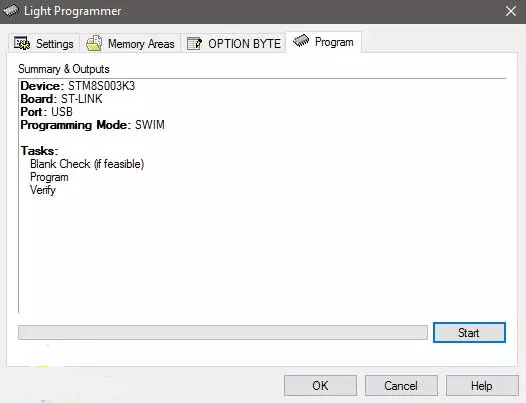
Task: Select the Program tab label
Action: point(334,42)
